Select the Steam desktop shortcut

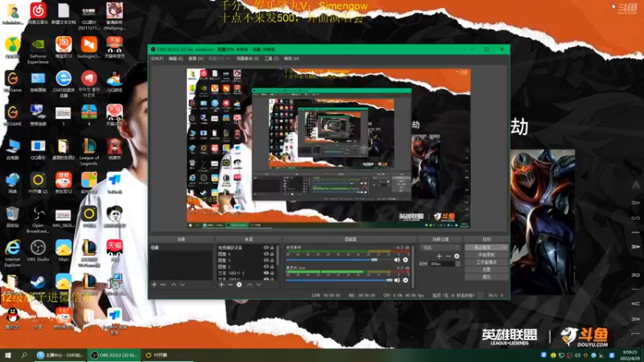click(x=38, y=283)
